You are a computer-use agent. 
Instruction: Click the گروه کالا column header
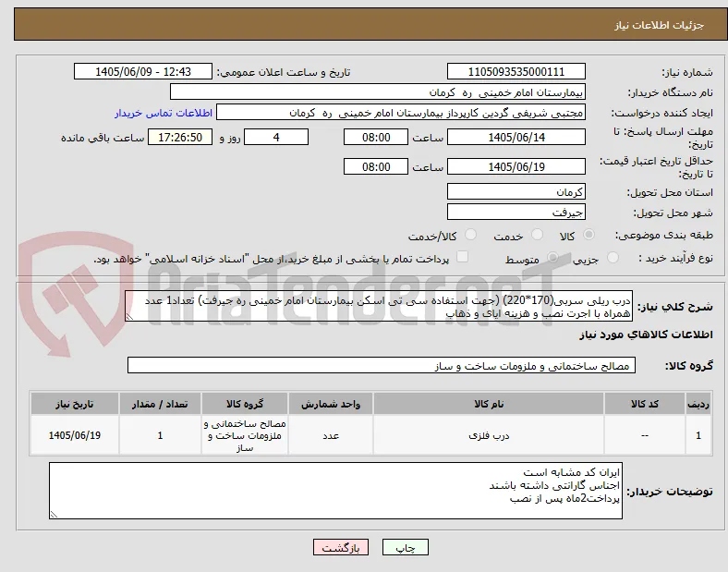tap(245, 404)
